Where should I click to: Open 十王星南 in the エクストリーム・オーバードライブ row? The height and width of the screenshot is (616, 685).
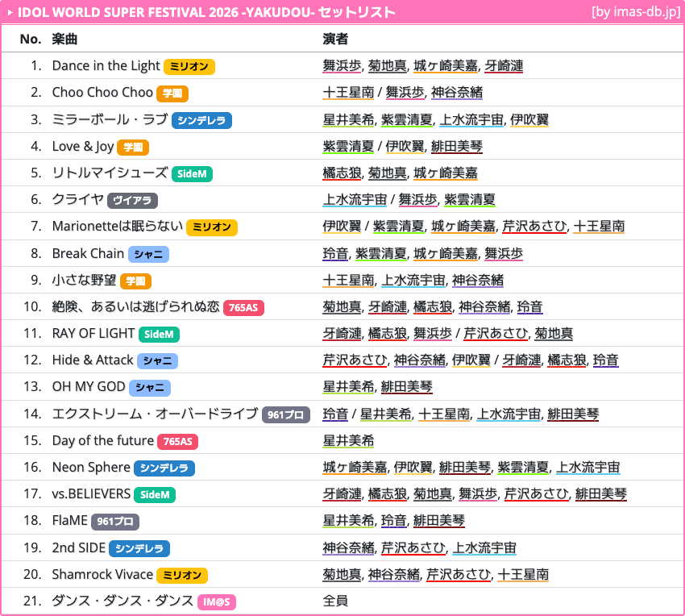pos(444,414)
